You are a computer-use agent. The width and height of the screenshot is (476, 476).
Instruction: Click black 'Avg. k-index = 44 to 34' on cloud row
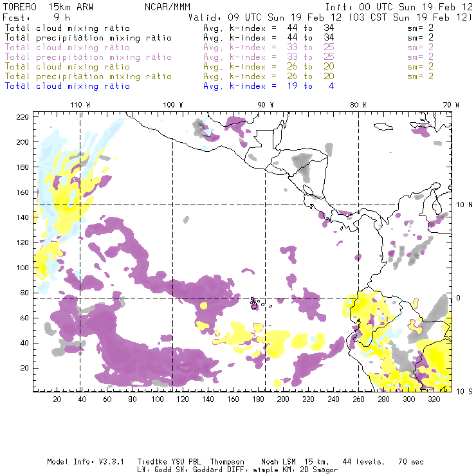(x=269, y=28)
